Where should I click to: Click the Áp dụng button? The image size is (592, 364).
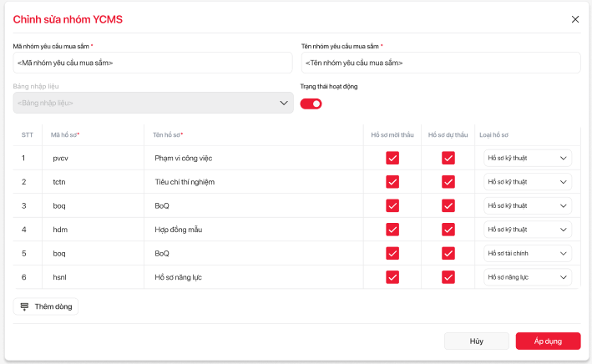548,341
